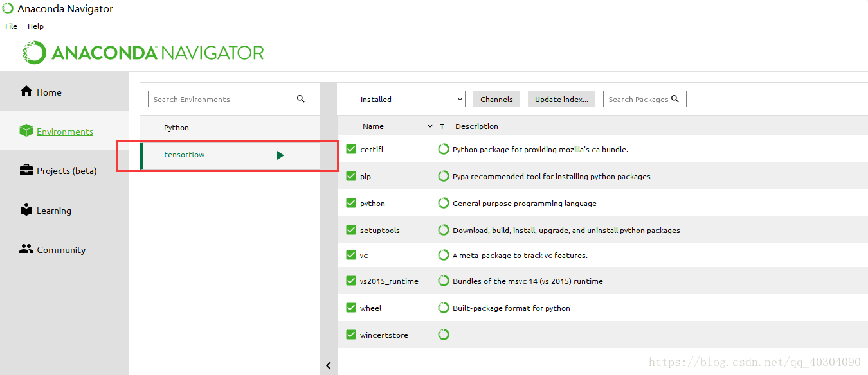Click the vs2015_runtime type circle icon
868x375 pixels.
[x=444, y=281]
